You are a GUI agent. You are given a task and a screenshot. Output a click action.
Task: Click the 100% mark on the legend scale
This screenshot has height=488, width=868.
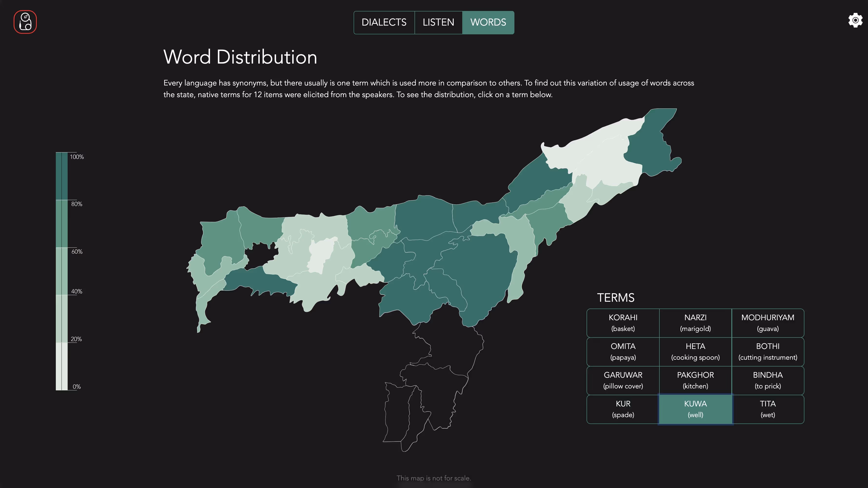pyautogui.click(x=77, y=157)
